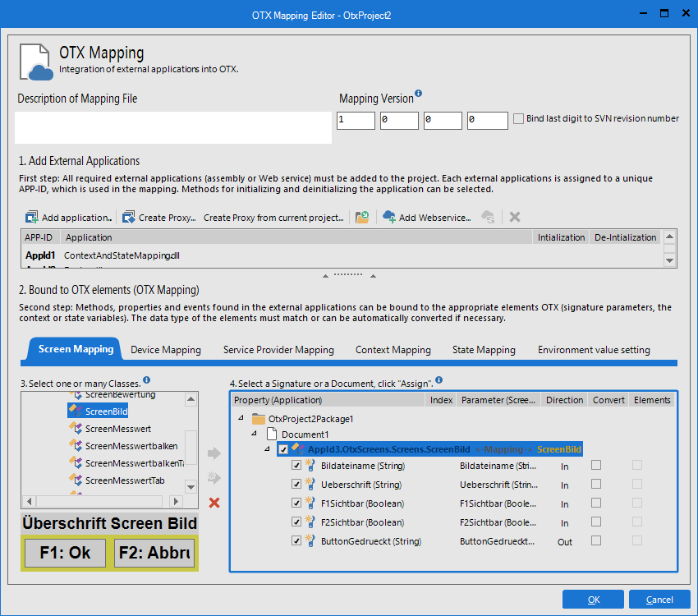Uncheck the Bildateiname (String) property checkbox
Screen dimensions: 698x616
click(x=297, y=466)
